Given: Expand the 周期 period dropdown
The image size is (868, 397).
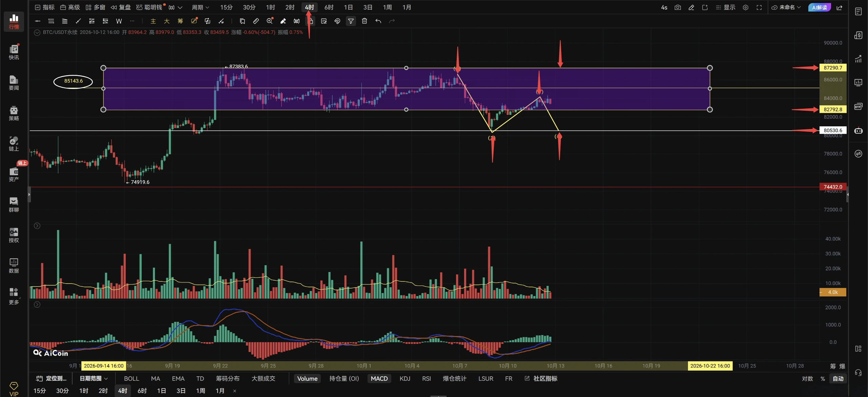Looking at the screenshot, I should tap(200, 7).
